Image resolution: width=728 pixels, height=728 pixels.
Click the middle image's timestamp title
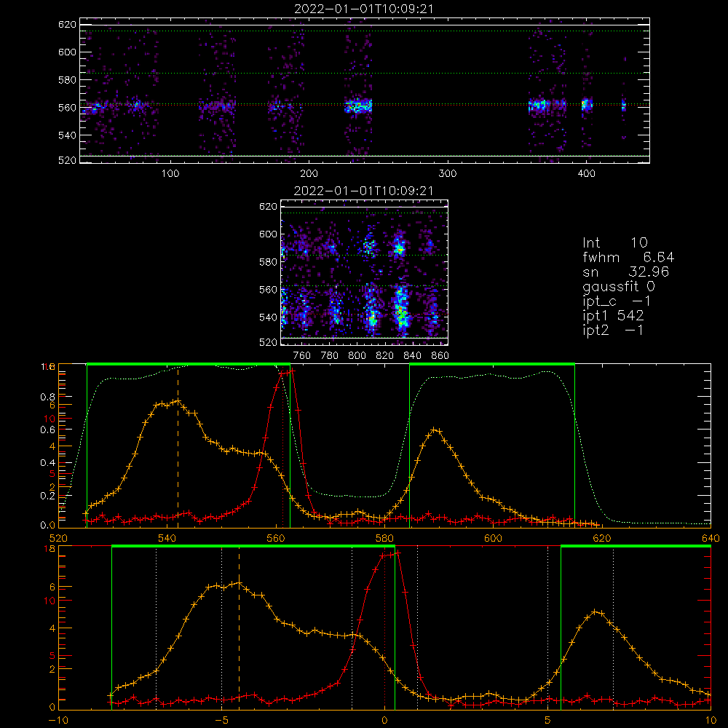pos(363,191)
